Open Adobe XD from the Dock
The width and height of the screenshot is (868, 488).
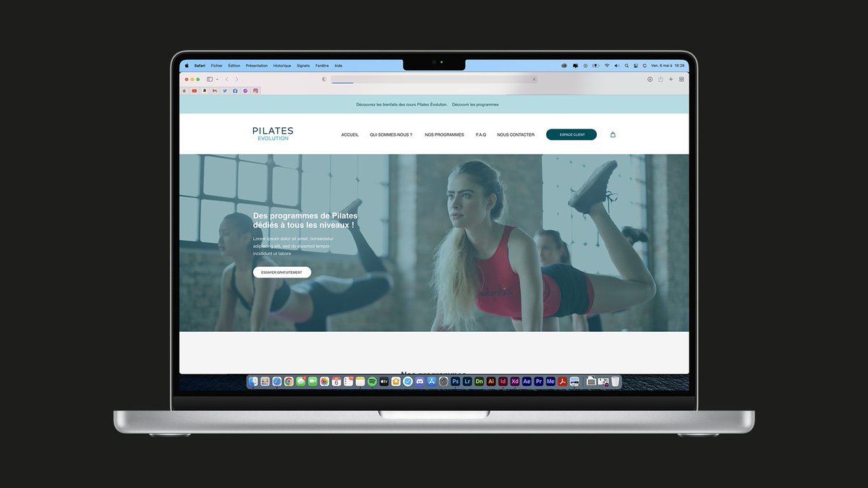coord(515,381)
